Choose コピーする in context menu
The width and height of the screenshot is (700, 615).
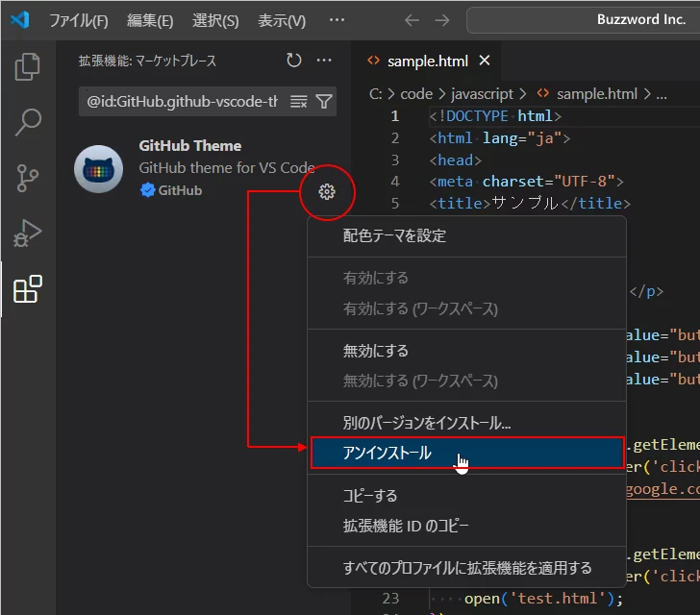pyautogui.click(x=466, y=496)
